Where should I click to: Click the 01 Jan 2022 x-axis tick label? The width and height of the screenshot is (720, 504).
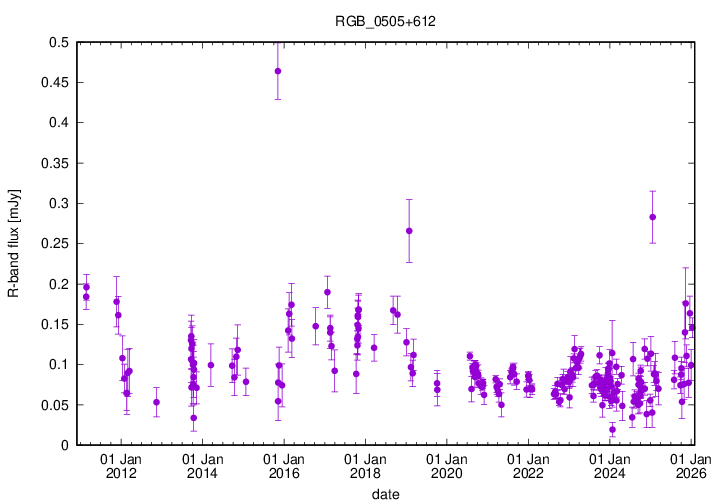pyautogui.click(x=528, y=466)
